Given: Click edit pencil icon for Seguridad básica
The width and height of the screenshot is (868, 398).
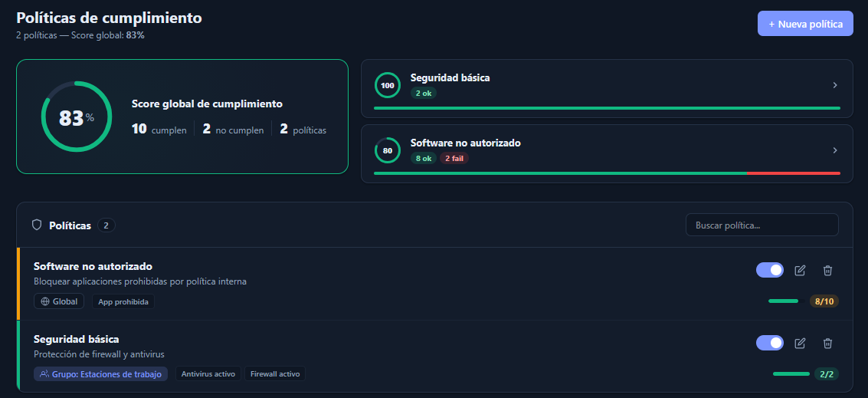Looking at the screenshot, I should [x=800, y=343].
